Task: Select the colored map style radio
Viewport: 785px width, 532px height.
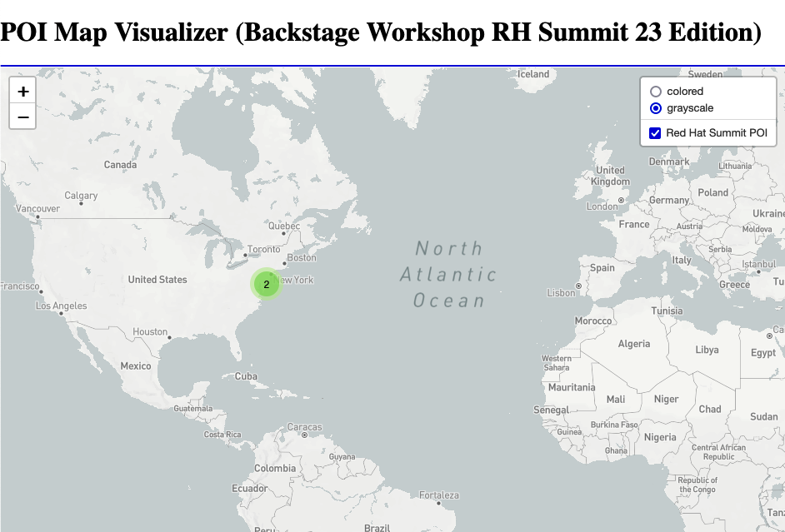Action: [656, 92]
